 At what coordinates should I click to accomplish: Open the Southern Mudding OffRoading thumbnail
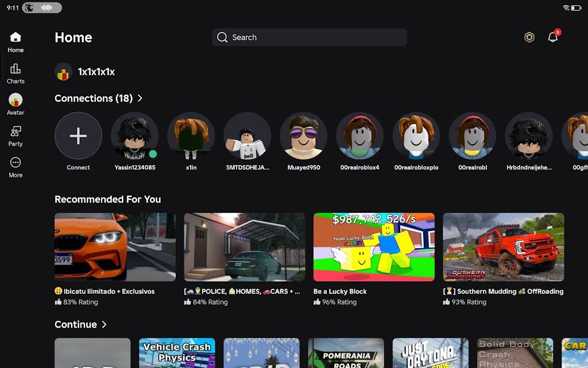coord(503,247)
